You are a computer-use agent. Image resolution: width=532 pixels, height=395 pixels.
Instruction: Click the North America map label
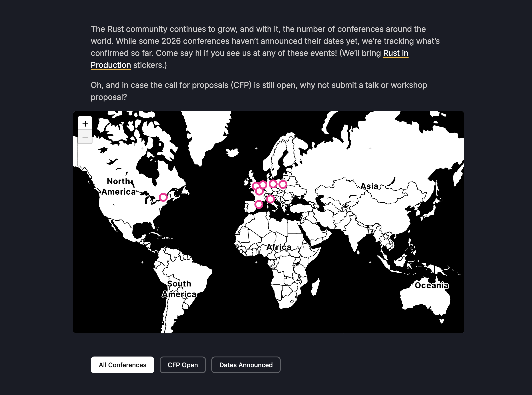point(119,187)
